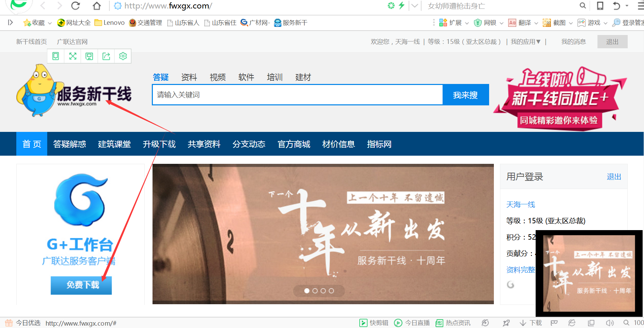Open 建筑课堂 in the navigation bar
Viewport: 644px width, 328px height.
pyautogui.click(x=114, y=144)
